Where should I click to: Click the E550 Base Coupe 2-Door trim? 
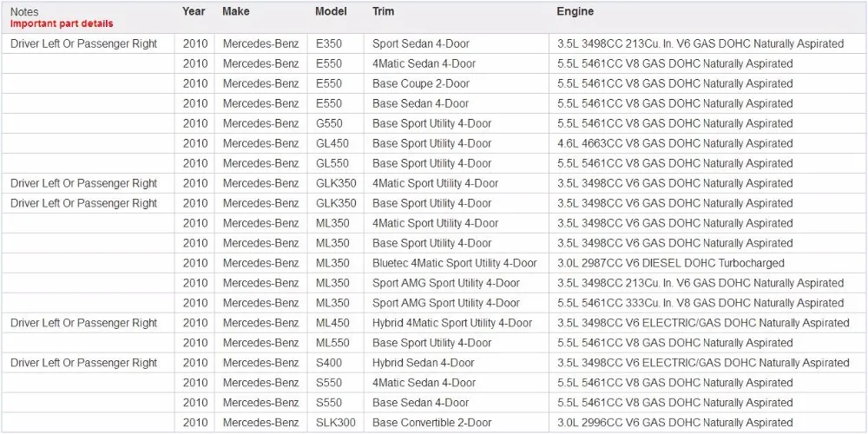[x=421, y=83]
